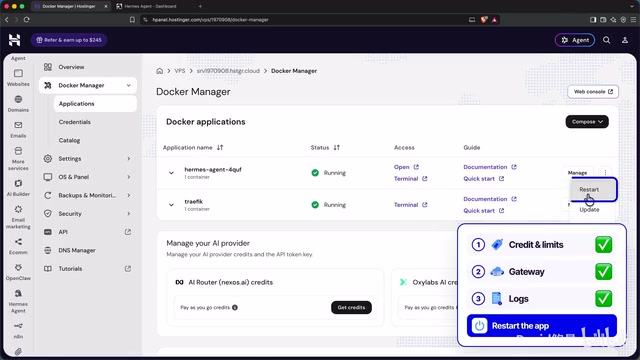Open Terminal for traefik
Image resolution: width=640 pixels, height=360 pixels.
(410, 204)
